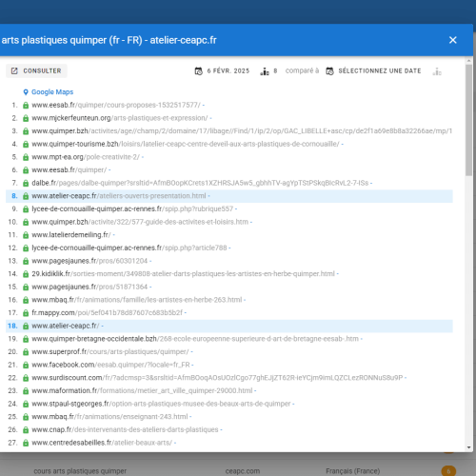Screen dimensions: 476x476
Task: Open www.mbaq.fr enseignant-243 result
Action: 109,417
